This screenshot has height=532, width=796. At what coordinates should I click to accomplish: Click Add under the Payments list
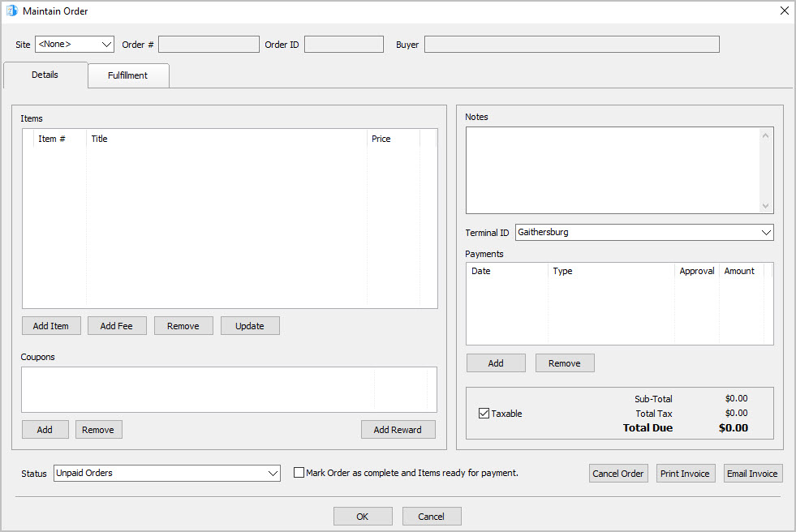pos(496,363)
